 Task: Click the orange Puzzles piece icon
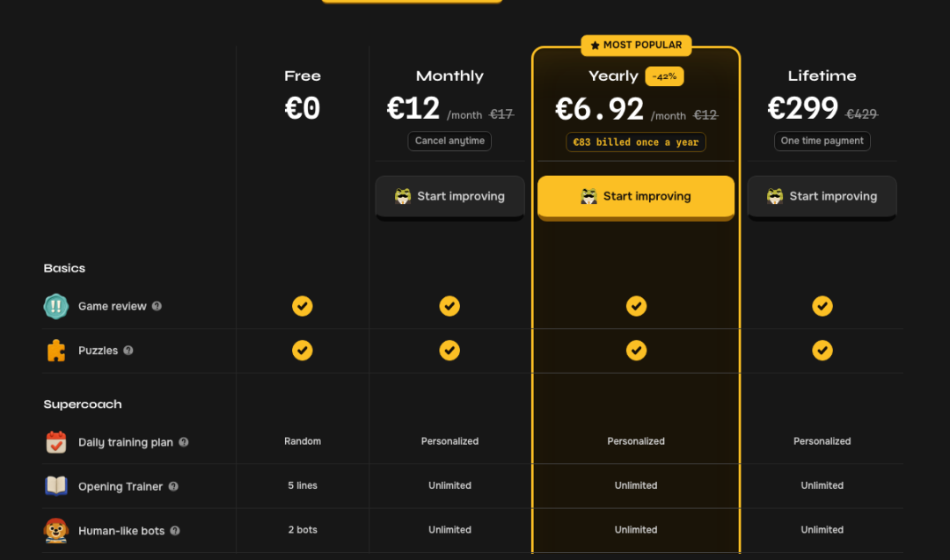coord(55,351)
